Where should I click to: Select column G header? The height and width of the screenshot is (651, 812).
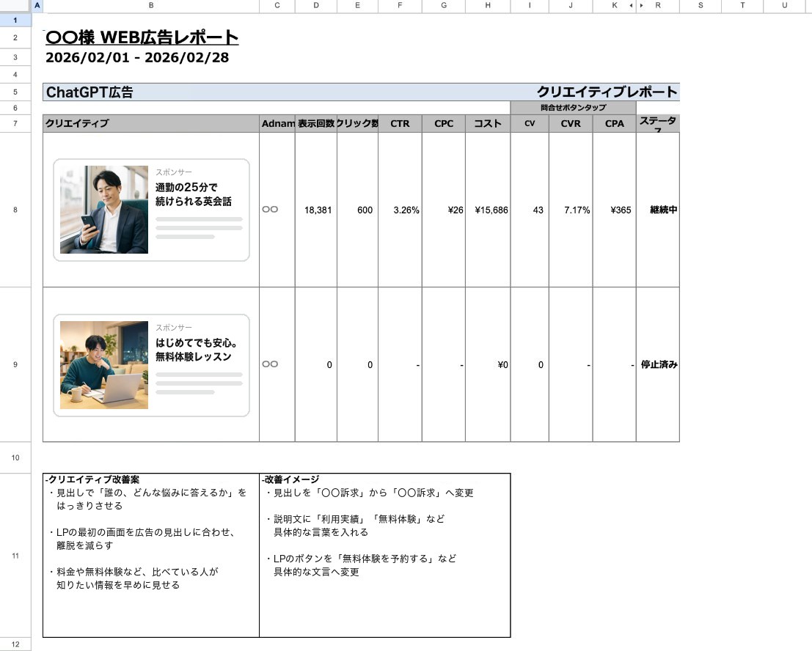[x=444, y=6]
